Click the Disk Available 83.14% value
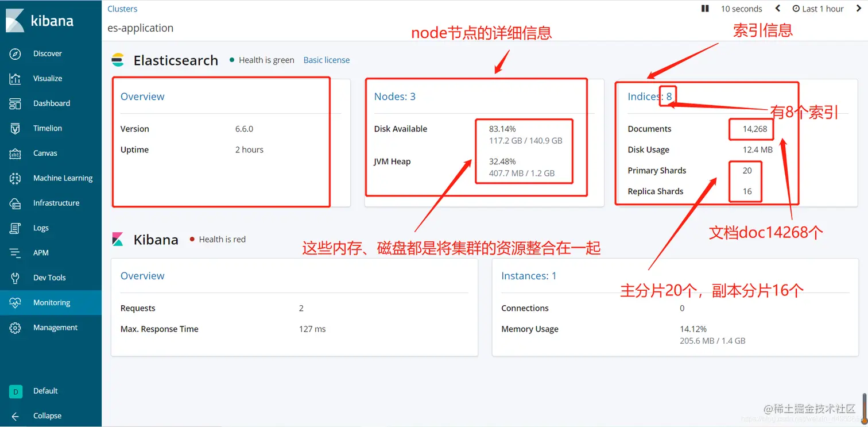The width and height of the screenshot is (868, 427). (x=502, y=129)
